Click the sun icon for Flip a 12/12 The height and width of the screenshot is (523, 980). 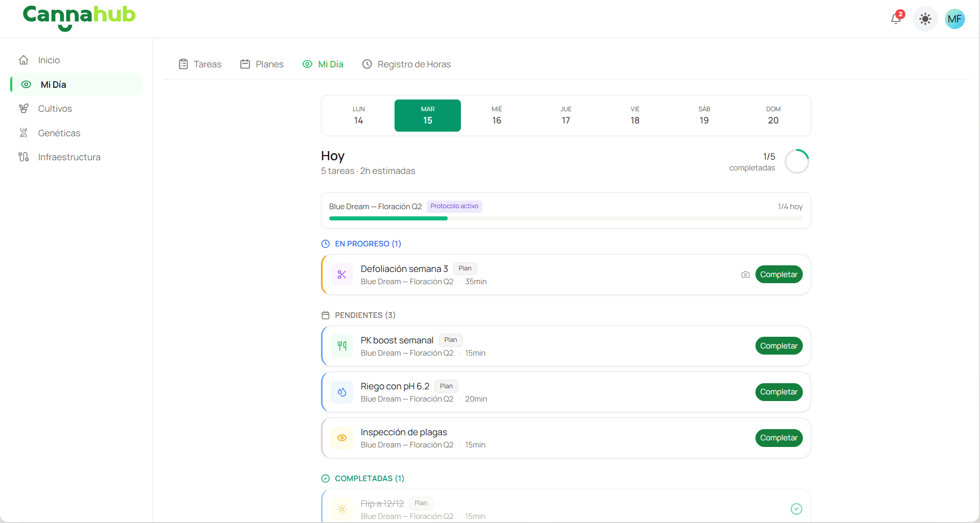tap(342, 509)
